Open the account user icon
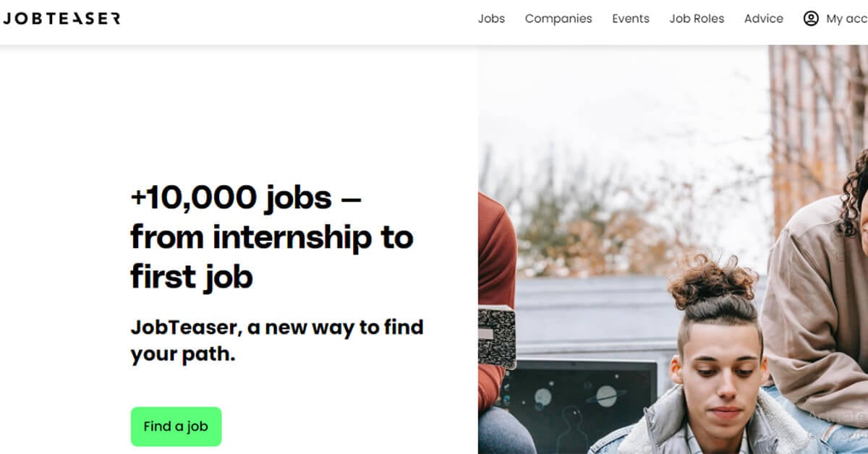 [x=811, y=19]
